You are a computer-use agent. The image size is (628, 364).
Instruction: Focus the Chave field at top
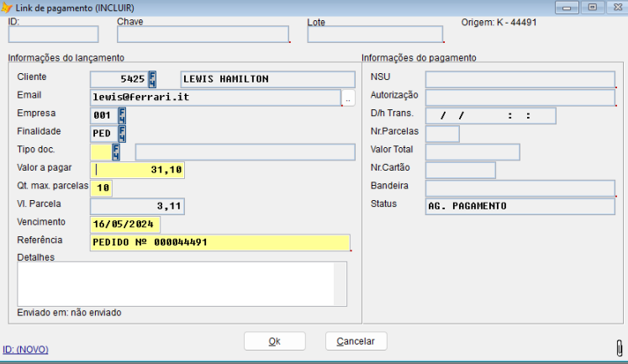tap(203, 34)
